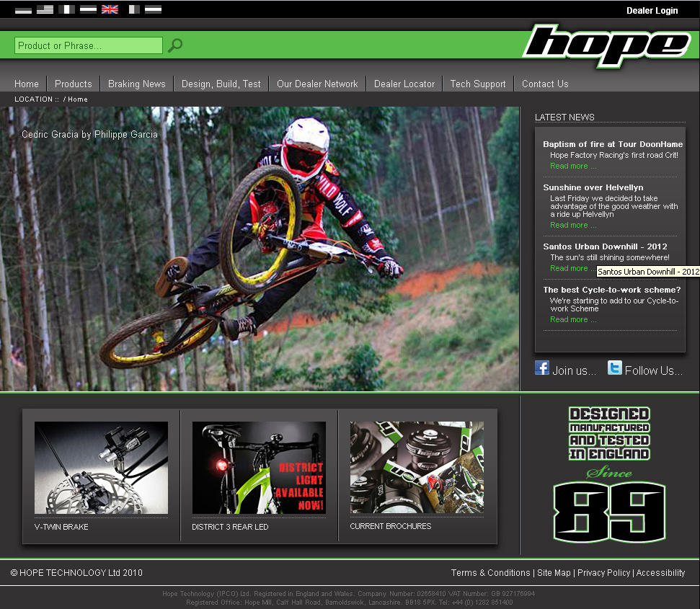Open the Privacy Policy footer link
The height and width of the screenshot is (609, 700).
(x=603, y=573)
